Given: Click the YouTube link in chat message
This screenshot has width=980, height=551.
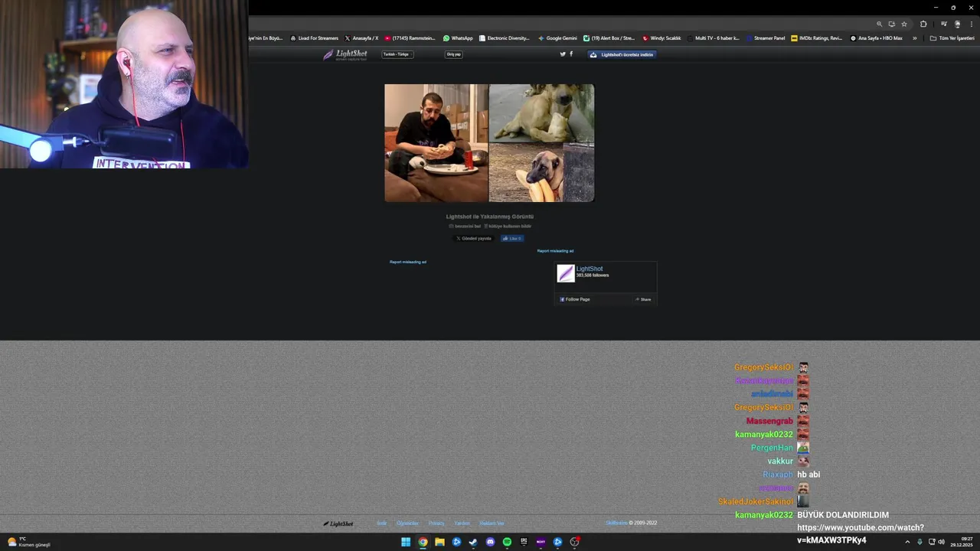Looking at the screenshot, I should point(861,534).
